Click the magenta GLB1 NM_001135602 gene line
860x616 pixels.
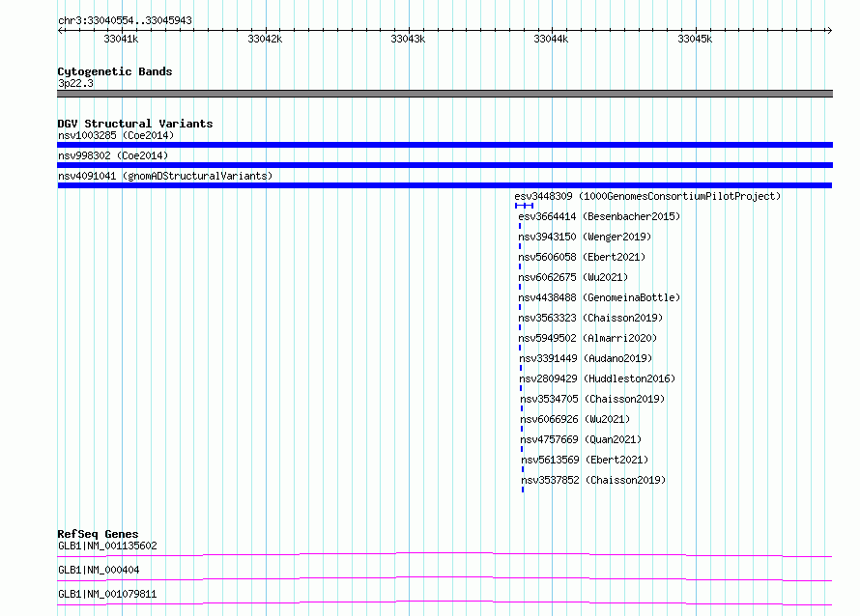click(x=444, y=554)
